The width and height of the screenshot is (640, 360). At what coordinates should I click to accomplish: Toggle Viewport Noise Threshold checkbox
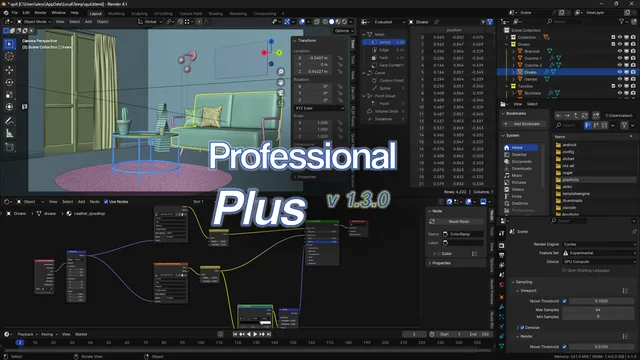point(564,301)
